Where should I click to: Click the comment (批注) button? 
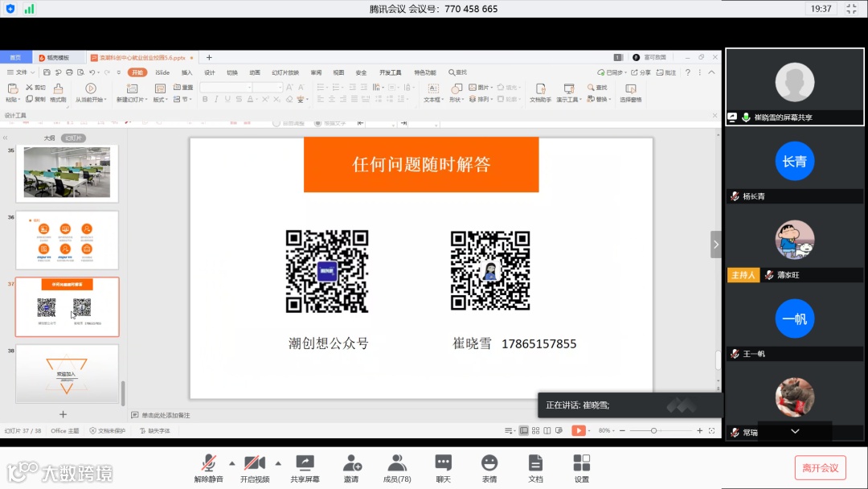click(x=666, y=72)
